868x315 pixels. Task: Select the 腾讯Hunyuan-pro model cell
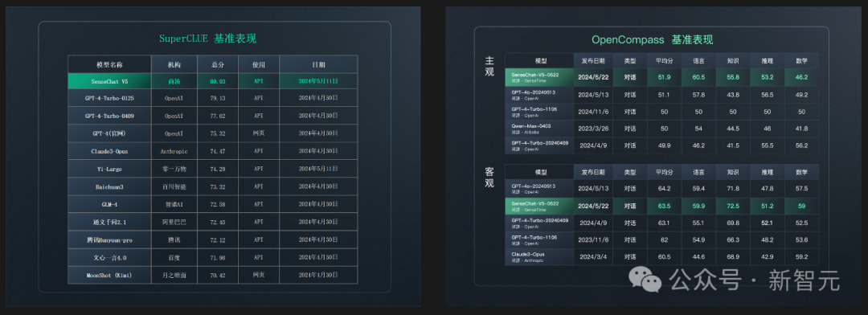point(109,239)
